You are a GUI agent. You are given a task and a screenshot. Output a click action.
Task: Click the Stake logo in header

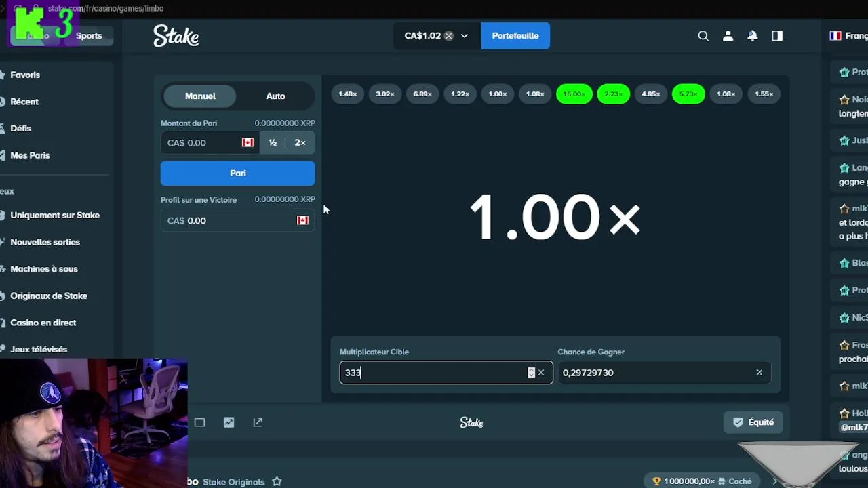coord(176,36)
